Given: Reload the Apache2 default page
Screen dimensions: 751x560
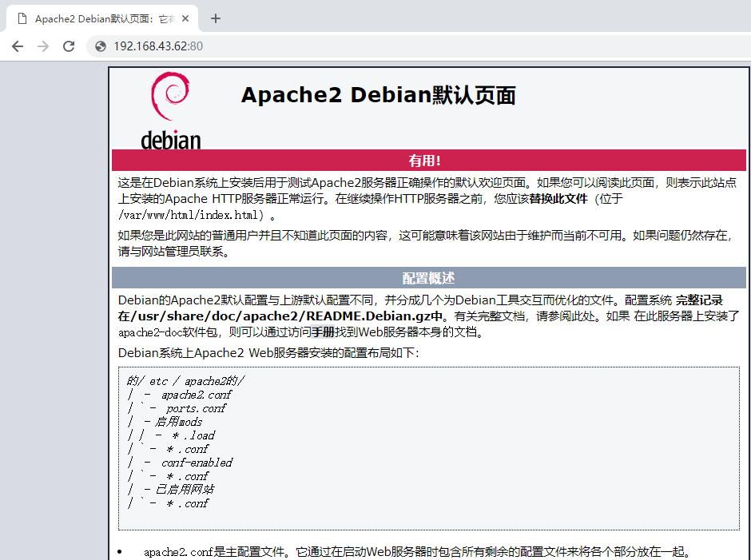Looking at the screenshot, I should tap(69, 46).
